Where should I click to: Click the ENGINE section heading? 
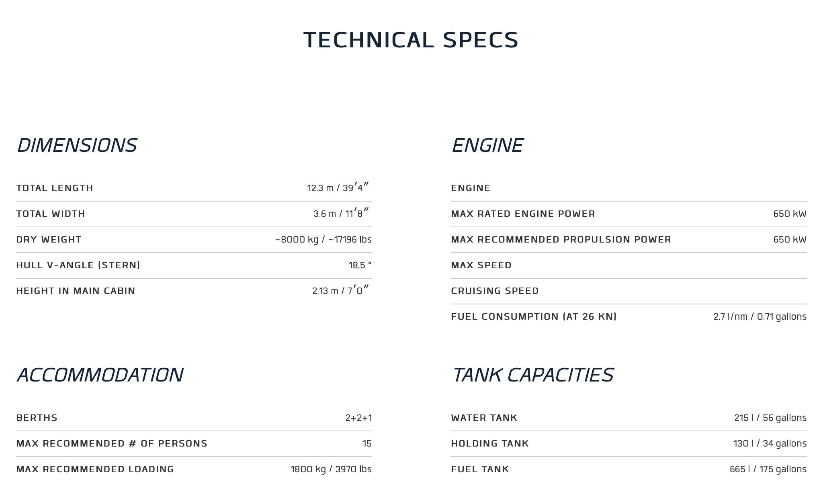pyautogui.click(x=487, y=145)
